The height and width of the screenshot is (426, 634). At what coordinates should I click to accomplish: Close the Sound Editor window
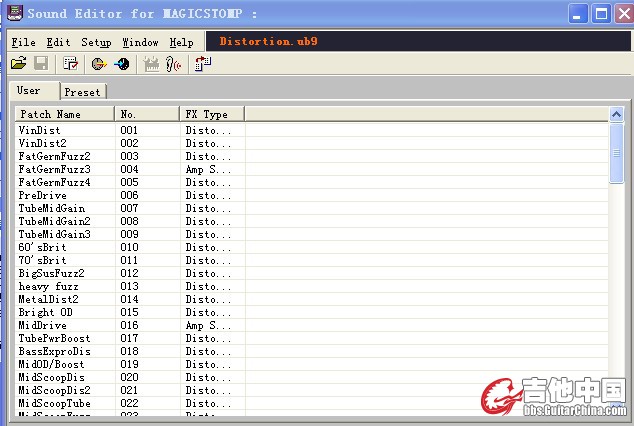[x=624, y=14]
